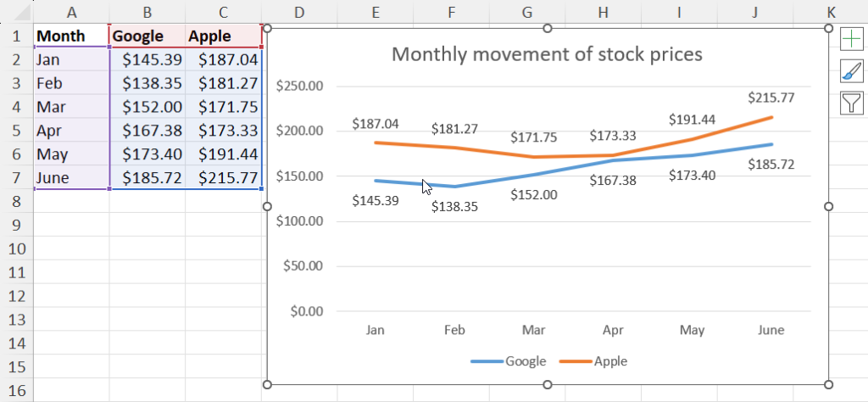Screen dimensions: 868x402
Task: Select the Apr cell in column A
Action: (x=71, y=131)
